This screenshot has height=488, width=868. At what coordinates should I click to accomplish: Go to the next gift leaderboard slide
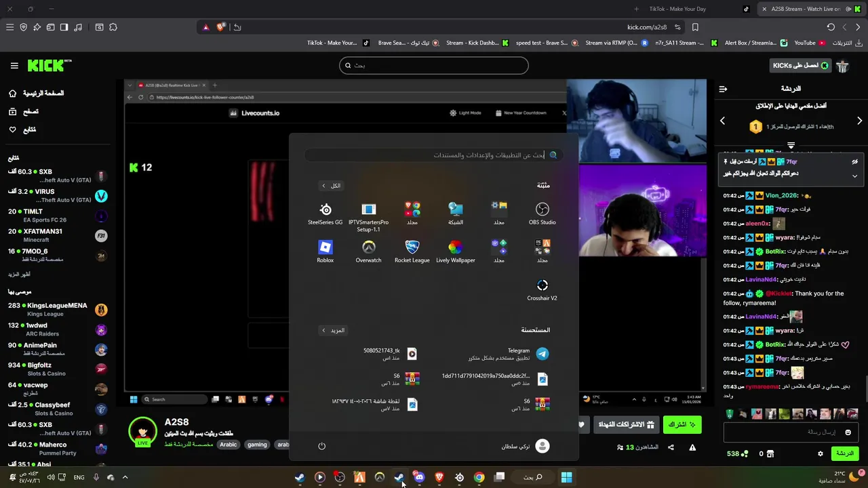[x=859, y=121]
